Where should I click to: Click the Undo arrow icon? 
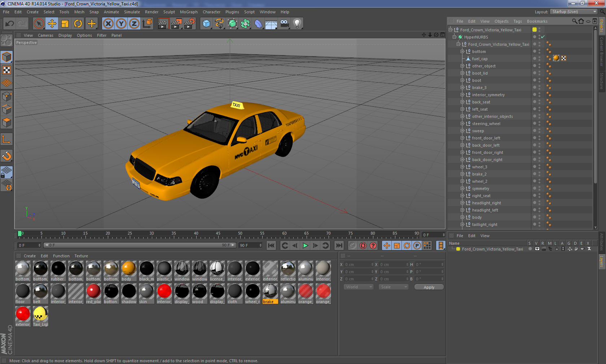point(10,24)
